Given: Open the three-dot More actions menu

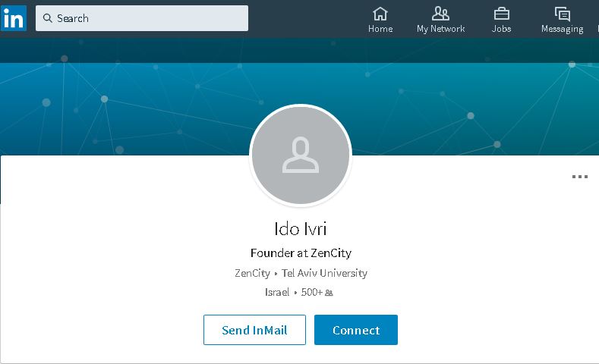Looking at the screenshot, I should 580,177.
